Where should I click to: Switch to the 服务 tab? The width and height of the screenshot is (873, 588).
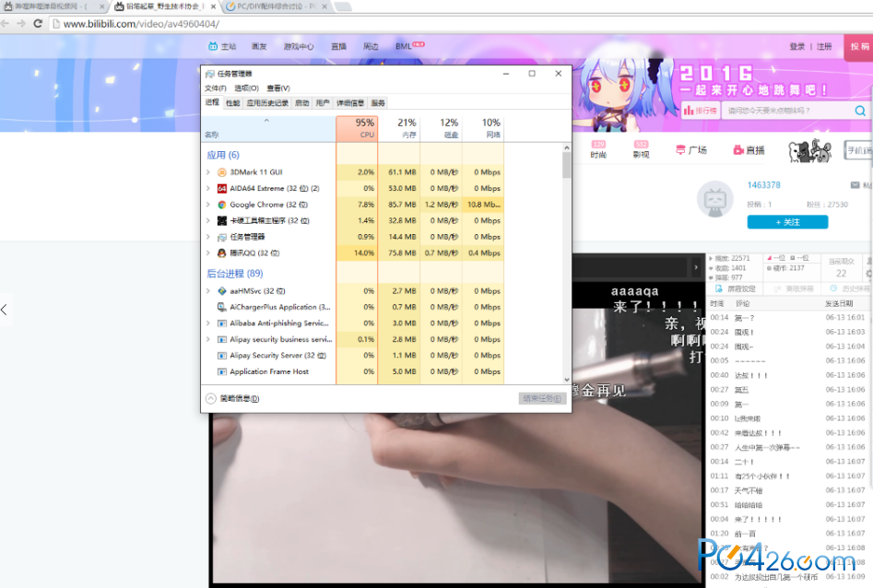coord(378,103)
